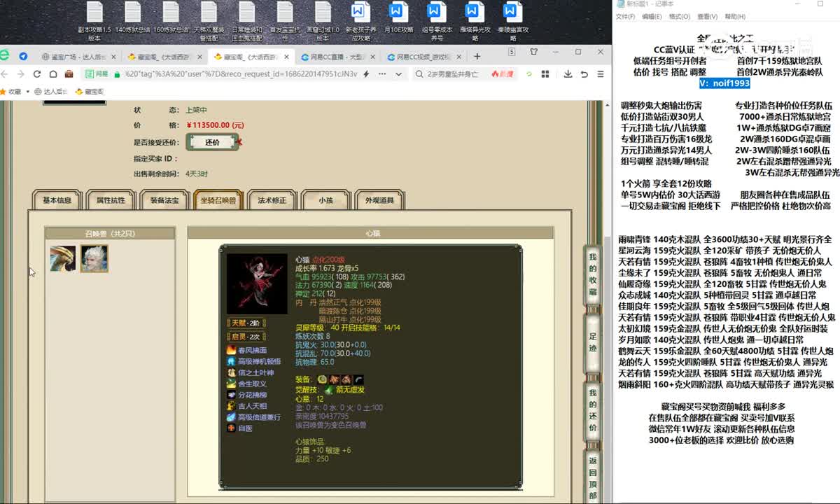
Task: Click the 自医 skill icon
Action: pyautogui.click(x=232, y=428)
